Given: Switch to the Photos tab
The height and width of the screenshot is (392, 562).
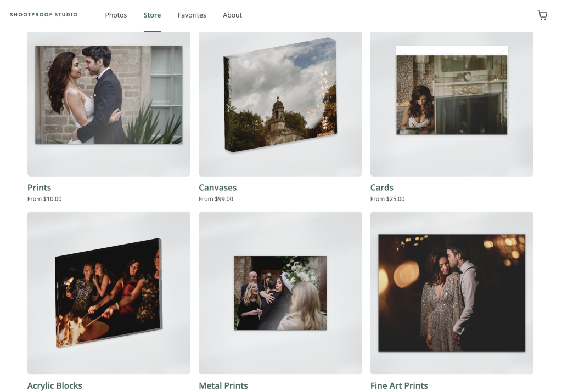Looking at the screenshot, I should click(x=116, y=15).
